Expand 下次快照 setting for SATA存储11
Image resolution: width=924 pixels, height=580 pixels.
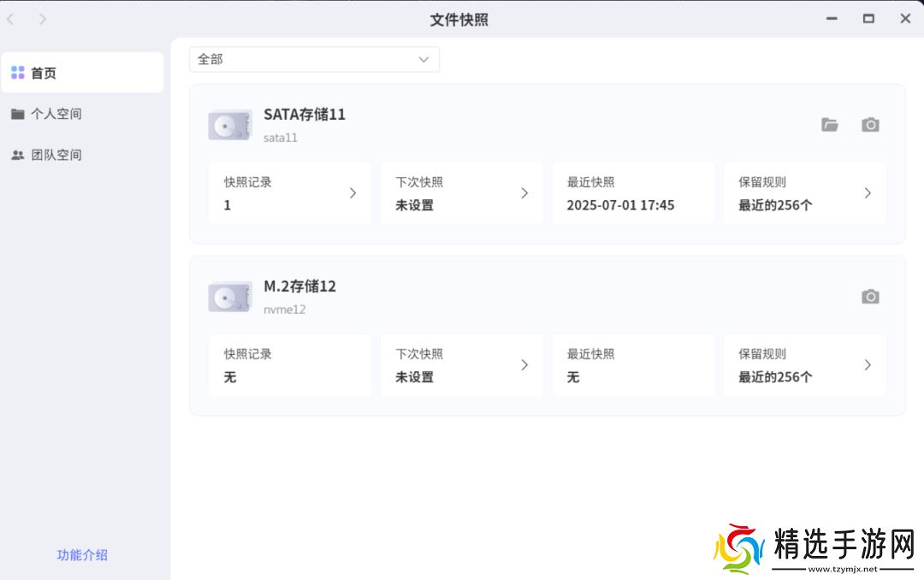461,193
